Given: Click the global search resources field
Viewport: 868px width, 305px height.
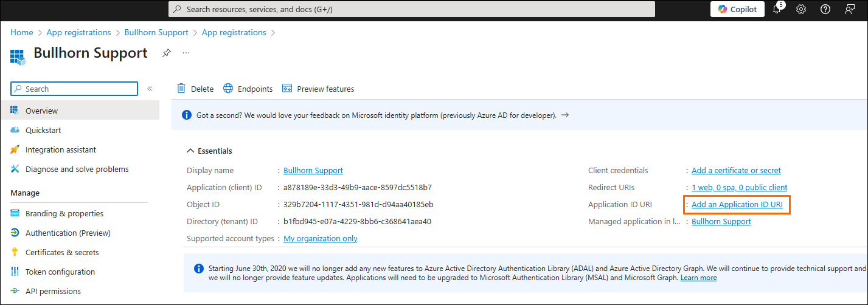Looking at the screenshot, I should click(412, 9).
